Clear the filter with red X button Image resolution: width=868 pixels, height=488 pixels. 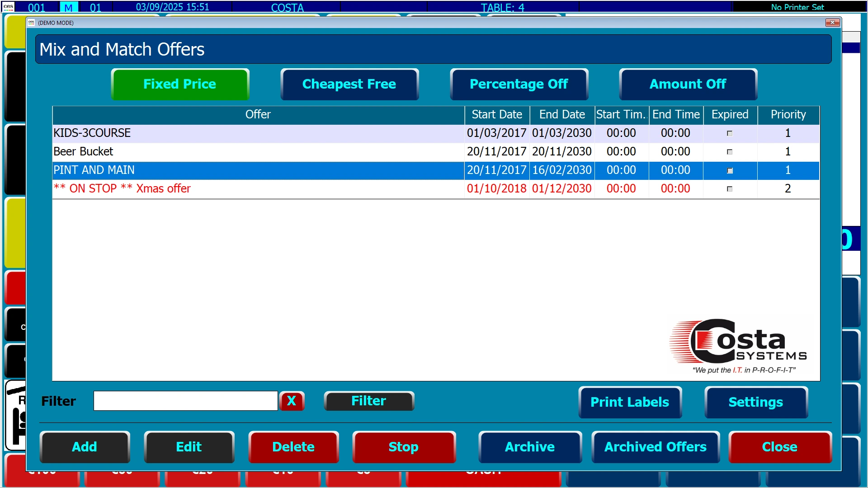click(292, 401)
